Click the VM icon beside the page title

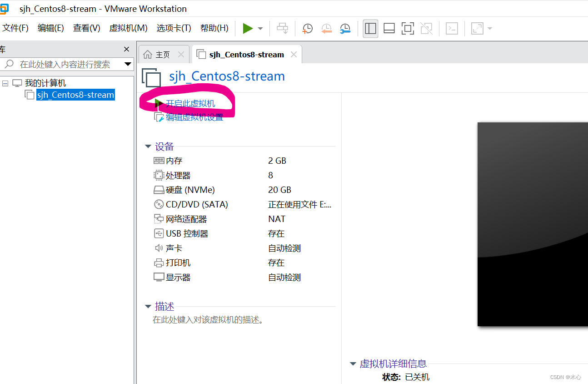pyautogui.click(x=151, y=78)
